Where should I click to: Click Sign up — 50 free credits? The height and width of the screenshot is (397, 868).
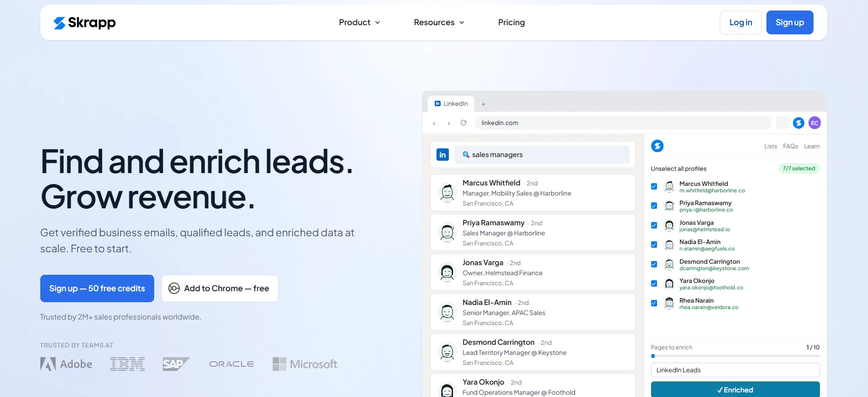[x=97, y=288]
